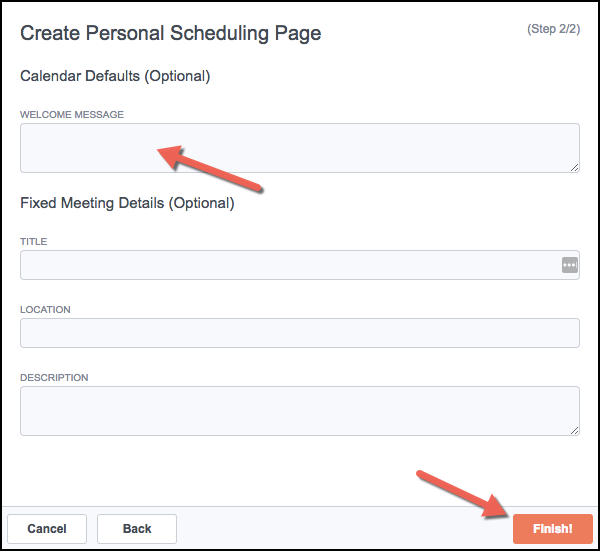This screenshot has width=600, height=551.
Task: Click the Fixed Meeting Details (Optional) heading
Action: pos(127,203)
